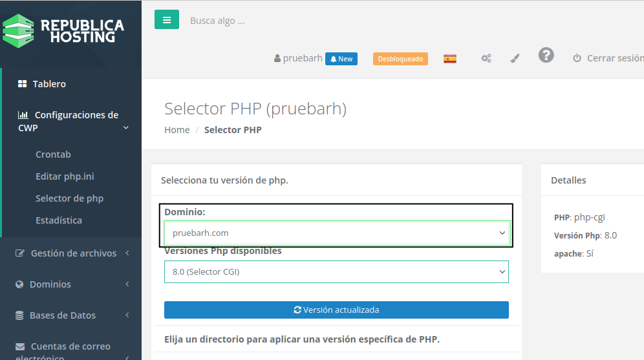
Task: Click the paintbrush theme icon
Action: pyautogui.click(x=515, y=59)
